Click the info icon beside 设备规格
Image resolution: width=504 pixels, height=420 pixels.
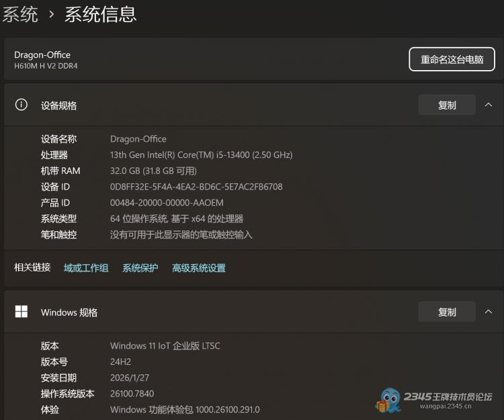tap(22, 105)
